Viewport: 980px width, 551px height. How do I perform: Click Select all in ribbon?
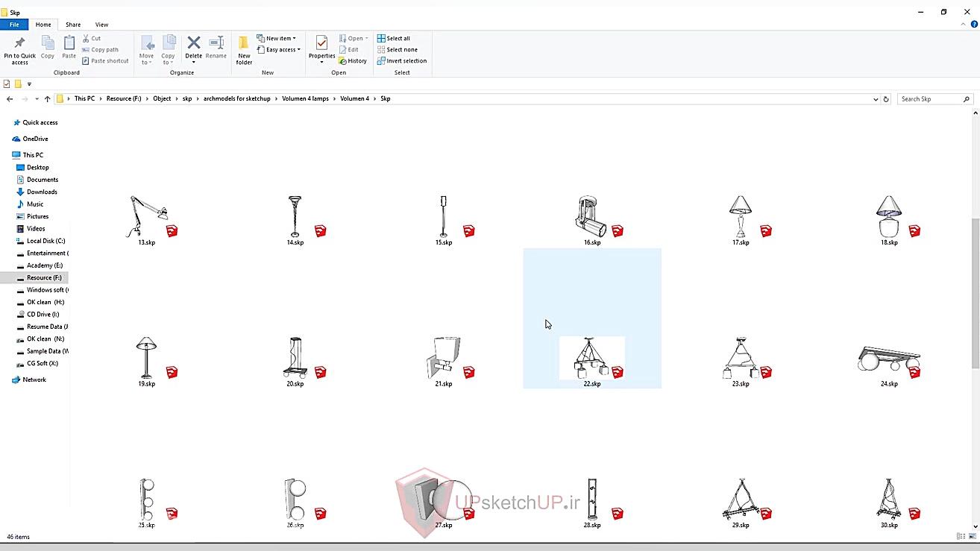[x=394, y=38]
